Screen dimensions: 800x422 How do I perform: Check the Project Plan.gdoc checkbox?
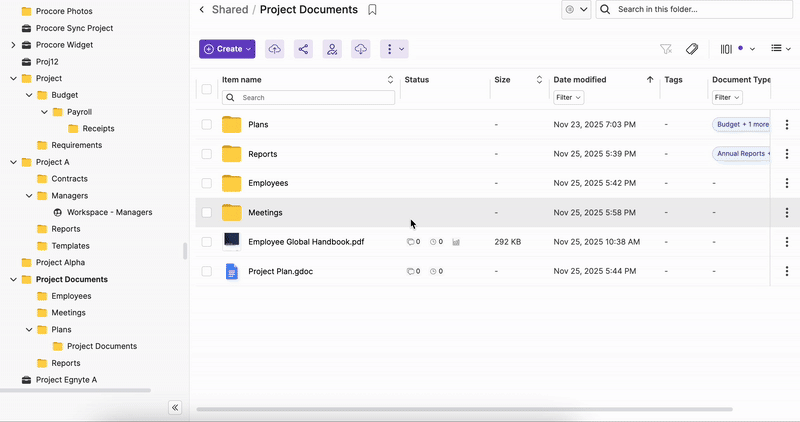pos(207,271)
